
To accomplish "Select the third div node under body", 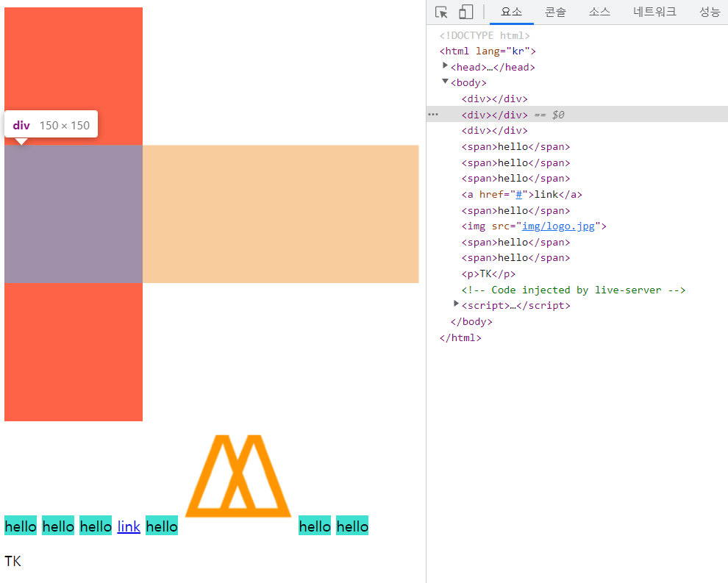I will coord(494,130).
